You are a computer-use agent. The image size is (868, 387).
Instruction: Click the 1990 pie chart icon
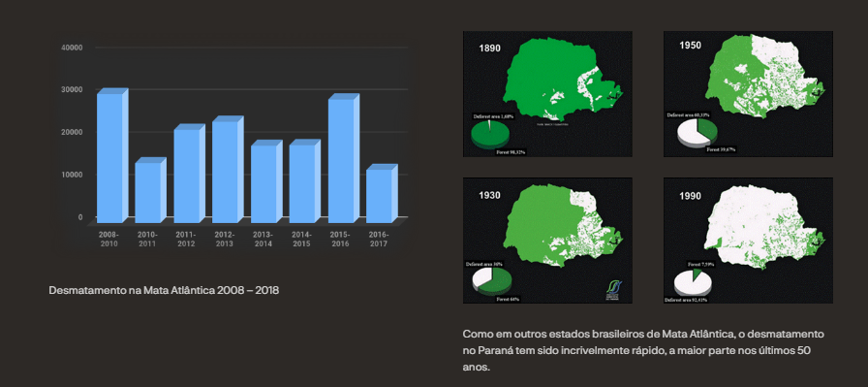(x=693, y=282)
